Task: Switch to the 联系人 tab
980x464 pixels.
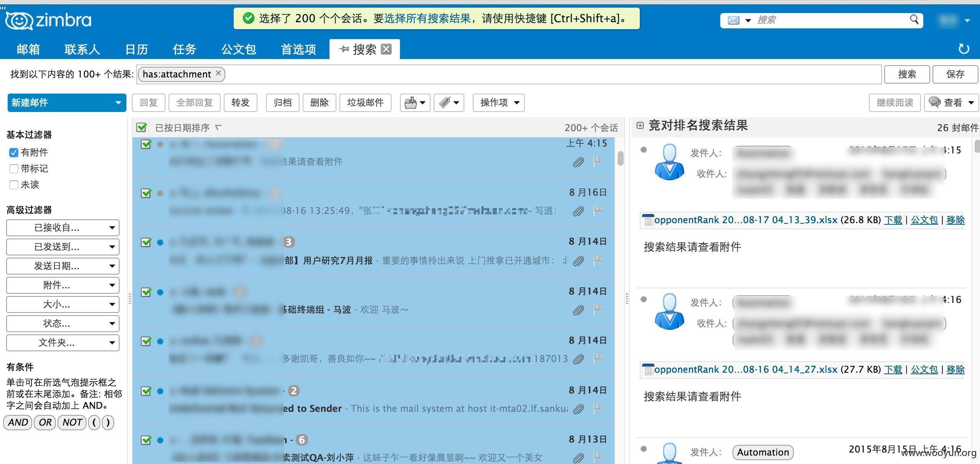Action: pyautogui.click(x=82, y=49)
